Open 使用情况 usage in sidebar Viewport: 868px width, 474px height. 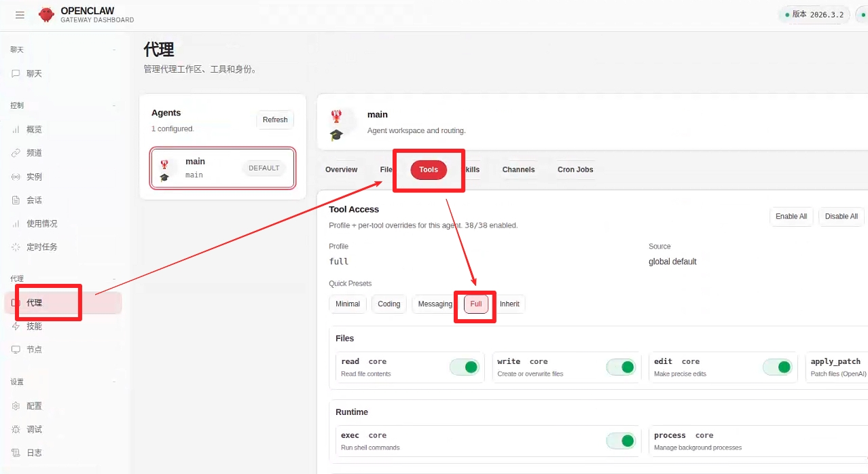pos(62,223)
